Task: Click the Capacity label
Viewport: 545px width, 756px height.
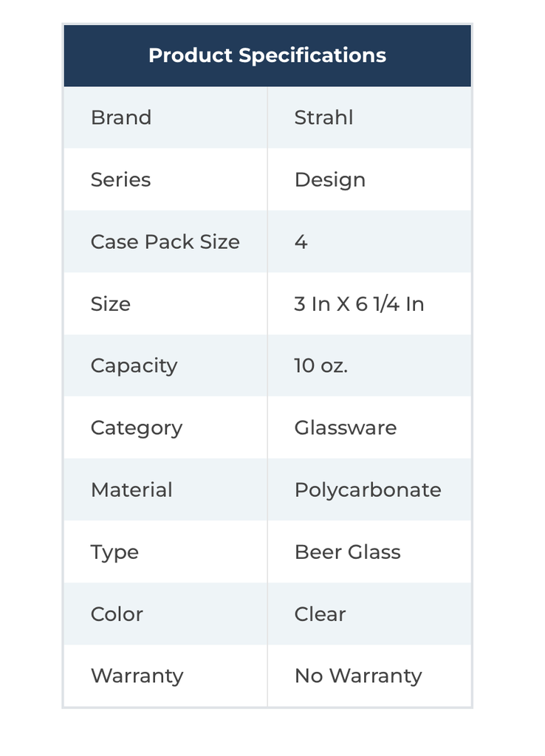Action: pos(134,365)
